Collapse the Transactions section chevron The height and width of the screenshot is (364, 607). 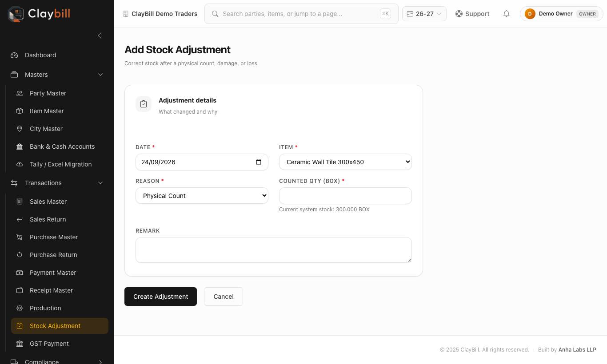100,183
